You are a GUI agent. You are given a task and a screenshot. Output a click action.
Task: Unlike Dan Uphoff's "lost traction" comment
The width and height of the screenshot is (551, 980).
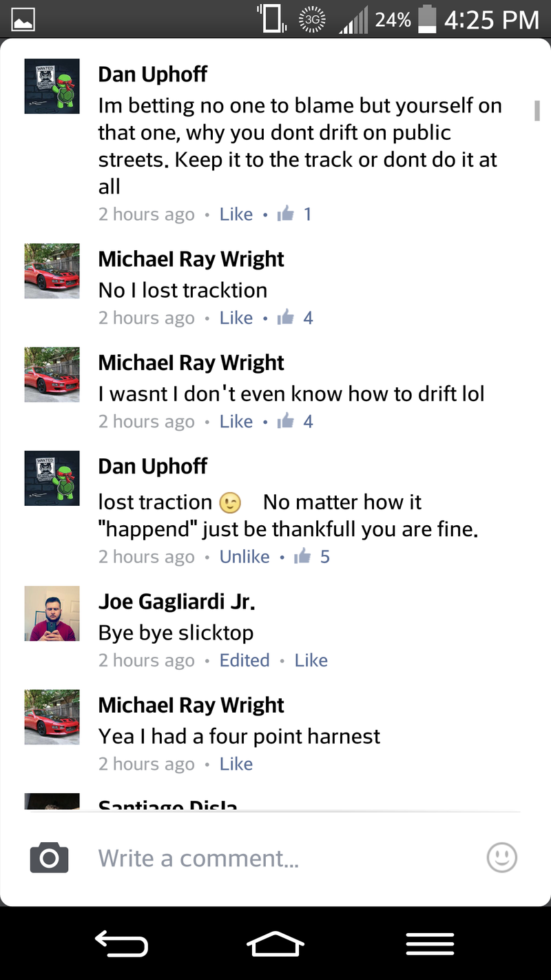(245, 556)
